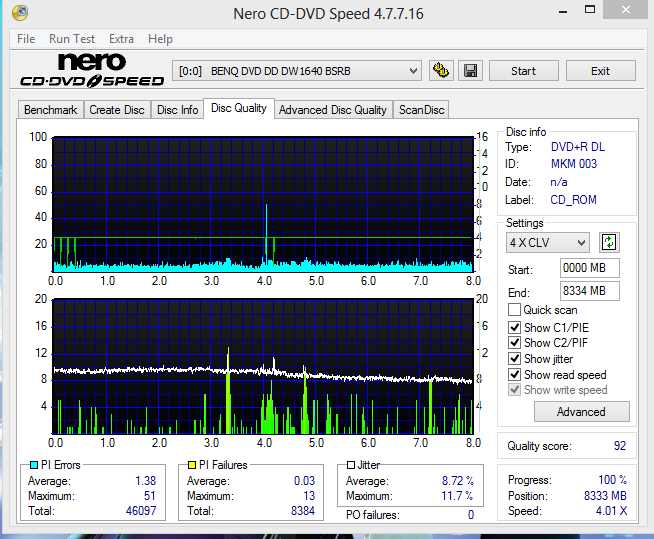The height and width of the screenshot is (539, 654).
Task: Click the save floppy disk icon
Action: tap(470, 71)
